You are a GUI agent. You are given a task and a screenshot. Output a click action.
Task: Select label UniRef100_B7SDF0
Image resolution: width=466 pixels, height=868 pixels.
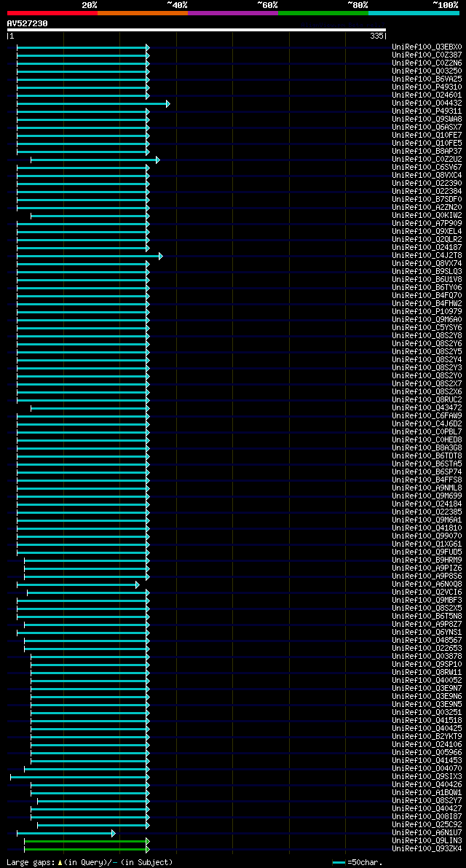coord(427,200)
